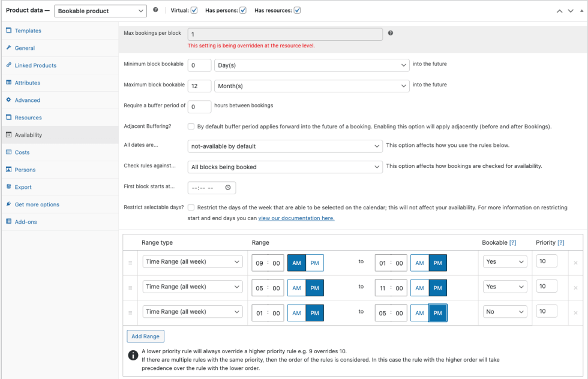Move the Product data panel down arrow
Image resolution: width=588 pixels, height=379 pixels.
[571, 11]
